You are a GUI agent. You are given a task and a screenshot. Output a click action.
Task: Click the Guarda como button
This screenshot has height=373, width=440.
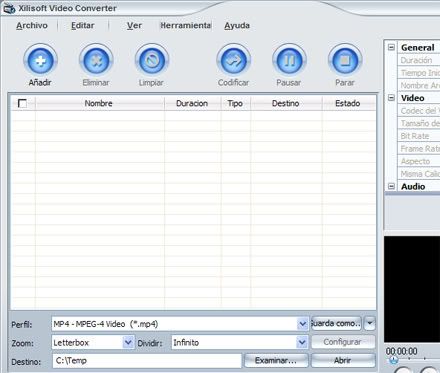(336, 323)
